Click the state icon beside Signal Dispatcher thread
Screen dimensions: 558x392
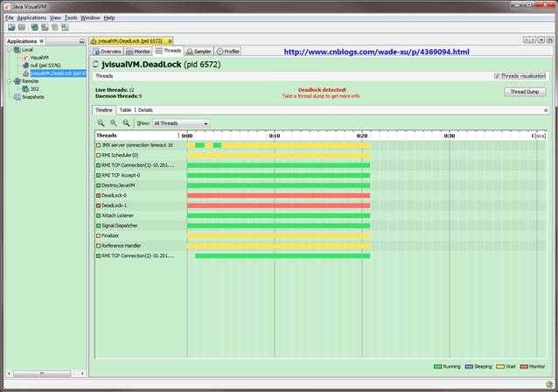(99, 226)
